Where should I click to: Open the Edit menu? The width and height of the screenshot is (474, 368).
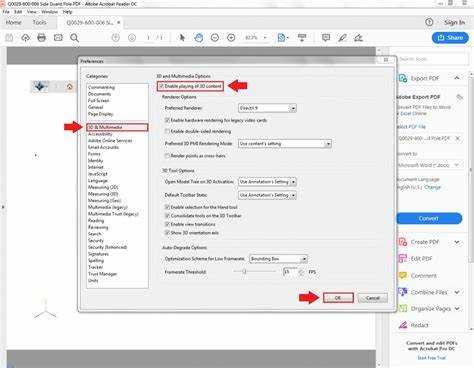tap(18, 12)
